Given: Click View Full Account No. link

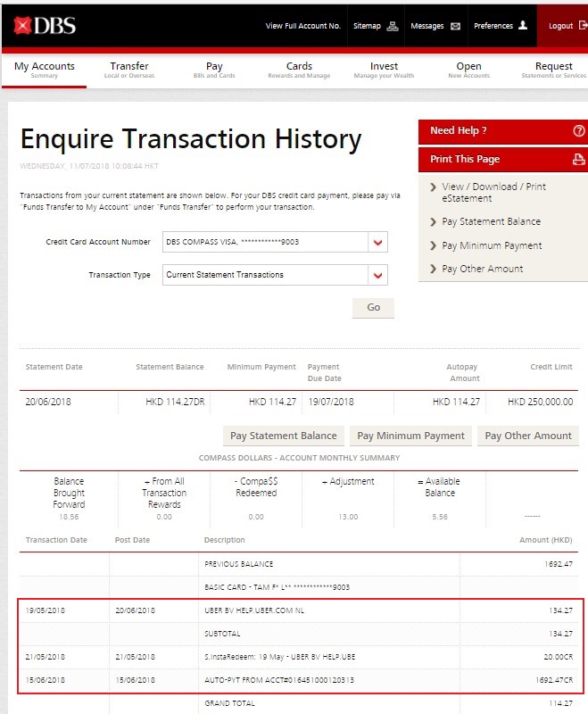Looking at the screenshot, I should click(303, 26).
